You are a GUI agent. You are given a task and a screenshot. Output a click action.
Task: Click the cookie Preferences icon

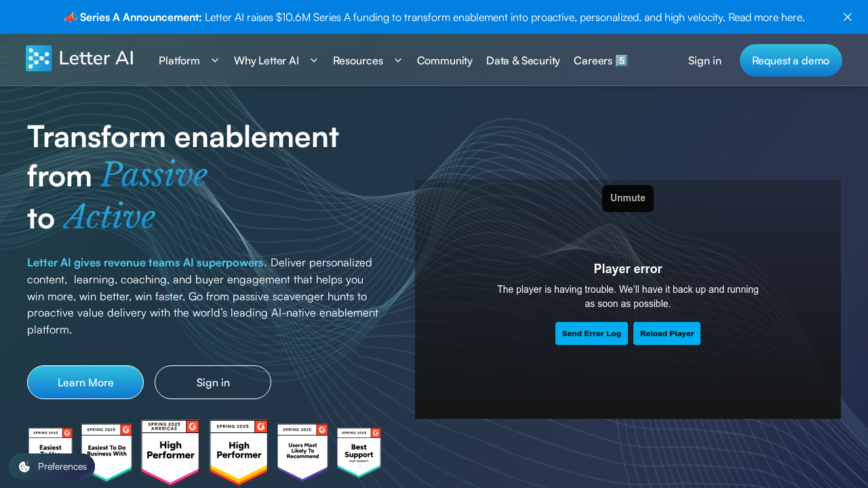pos(24,466)
